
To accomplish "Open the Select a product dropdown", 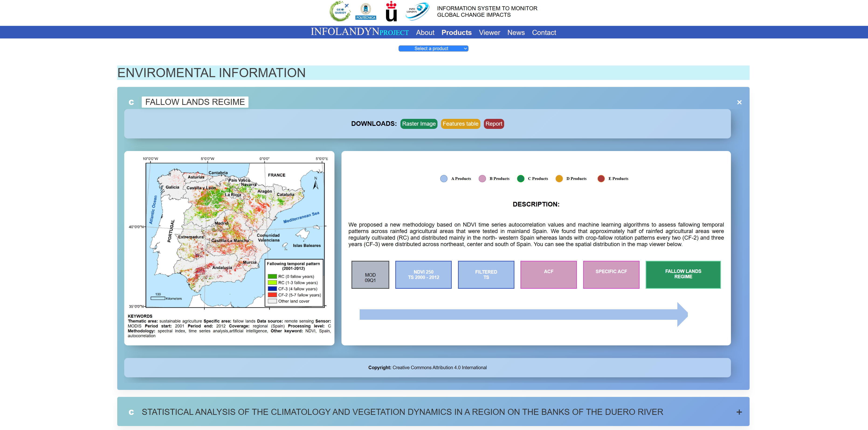I will (433, 48).
